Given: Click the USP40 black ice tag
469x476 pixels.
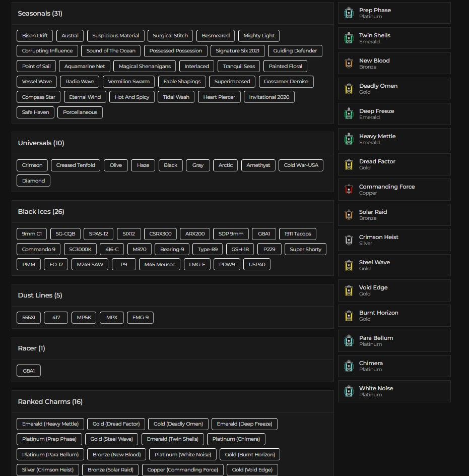Looking at the screenshot, I should point(256,264).
